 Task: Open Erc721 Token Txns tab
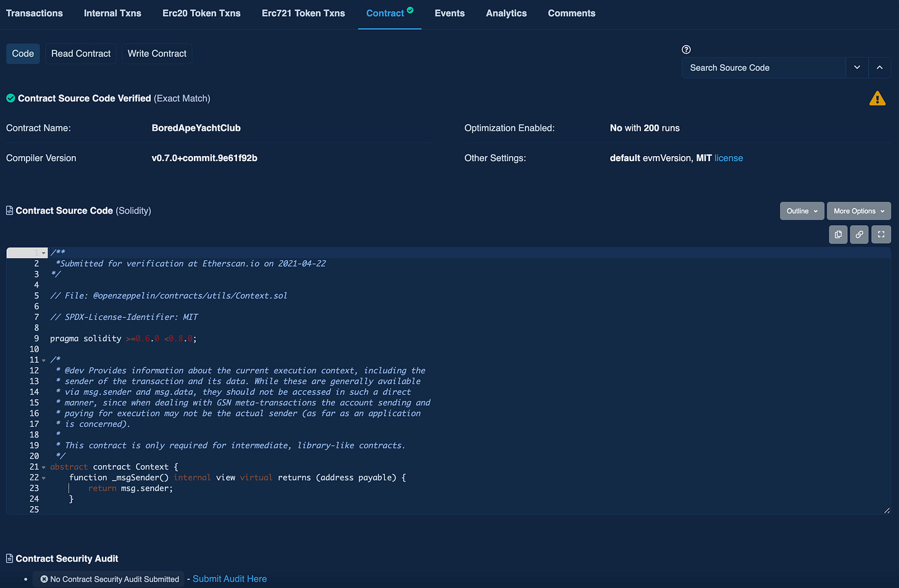(303, 13)
